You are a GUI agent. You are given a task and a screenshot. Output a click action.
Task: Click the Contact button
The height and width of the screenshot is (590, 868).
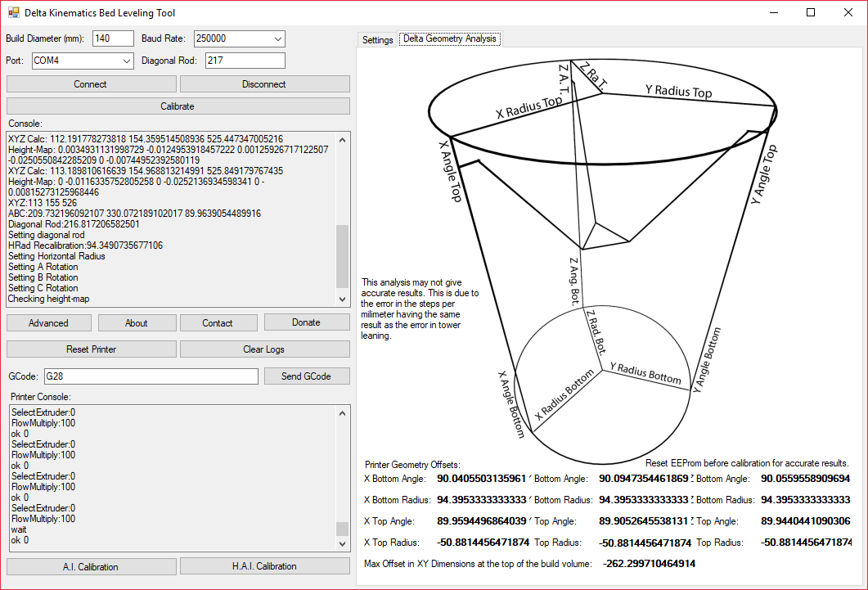(x=218, y=322)
